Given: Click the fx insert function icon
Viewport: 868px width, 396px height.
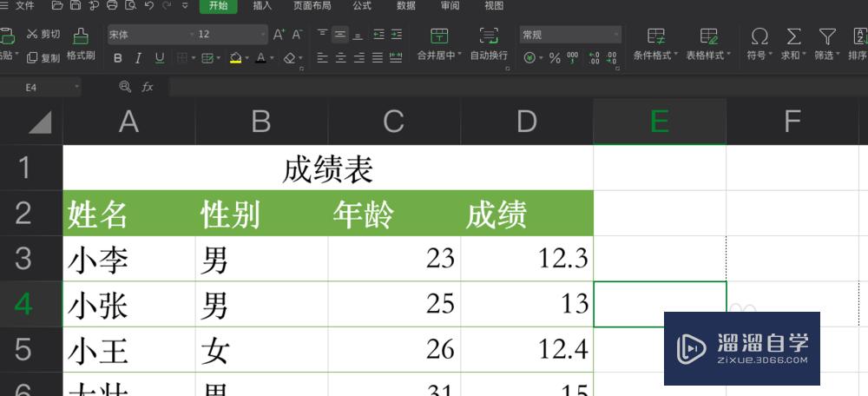Looking at the screenshot, I should tap(148, 87).
